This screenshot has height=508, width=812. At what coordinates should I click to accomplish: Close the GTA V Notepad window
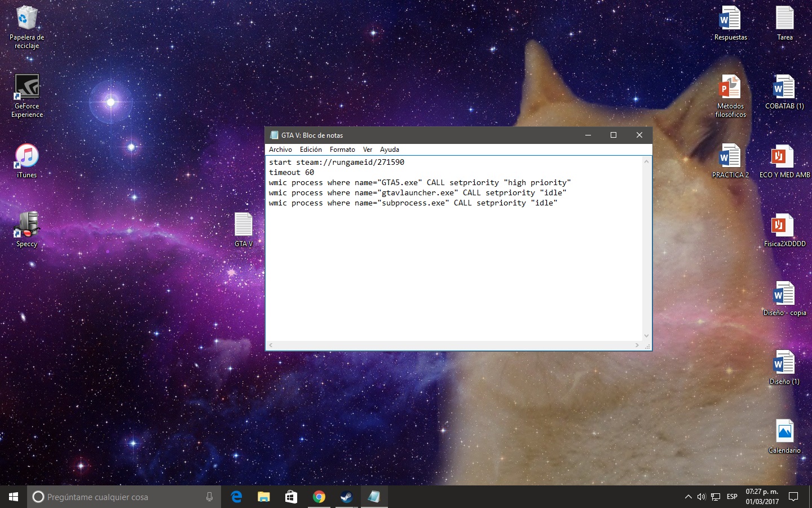coord(639,135)
